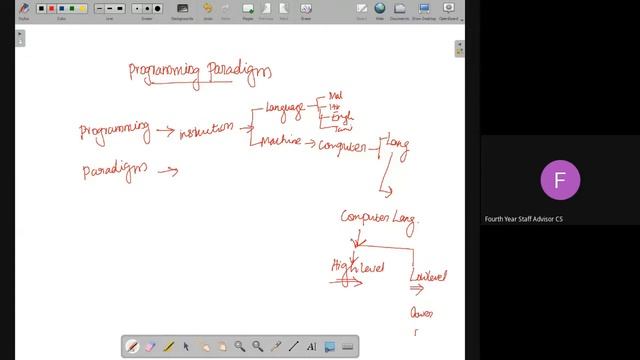640x360 pixels.
Task: Click the Fourth Year Staff Advisor avatar
Action: click(x=560, y=180)
